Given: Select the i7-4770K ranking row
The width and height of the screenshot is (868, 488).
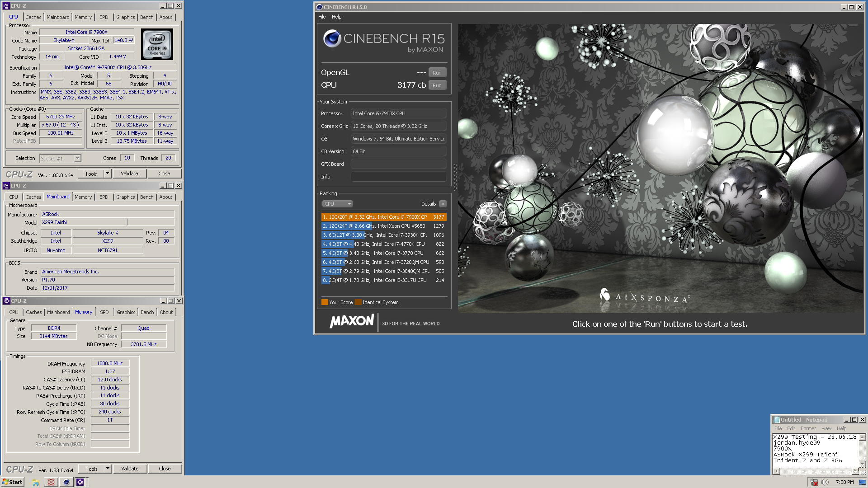Looking at the screenshot, I should pyautogui.click(x=384, y=244).
